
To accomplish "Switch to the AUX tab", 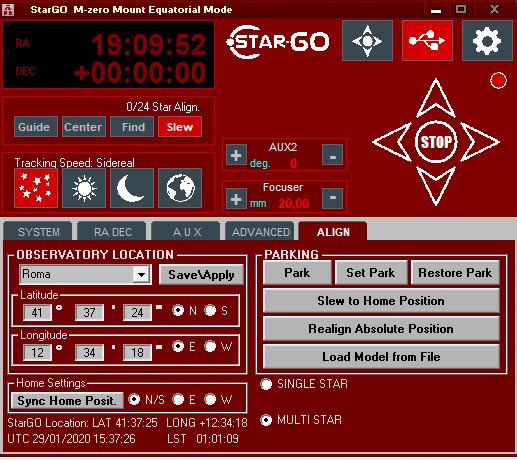I will tap(186, 231).
